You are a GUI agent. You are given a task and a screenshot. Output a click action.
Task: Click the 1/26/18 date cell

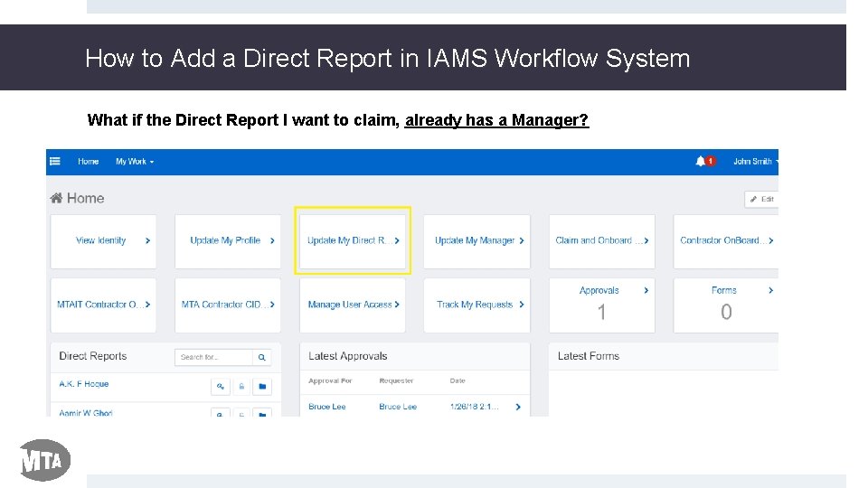coord(475,407)
